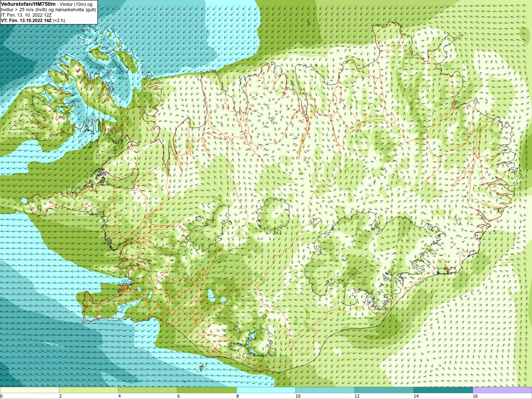Click the pale yellow 0–2 m/s legend swatch

[30, 390]
